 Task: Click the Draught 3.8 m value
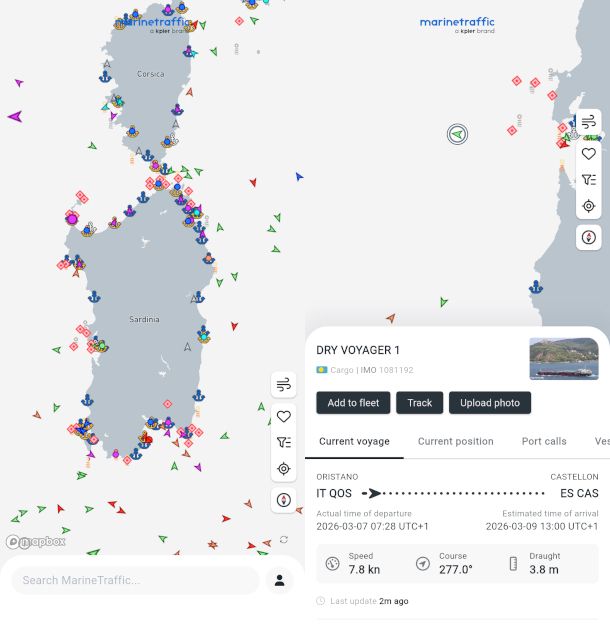click(x=544, y=569)
